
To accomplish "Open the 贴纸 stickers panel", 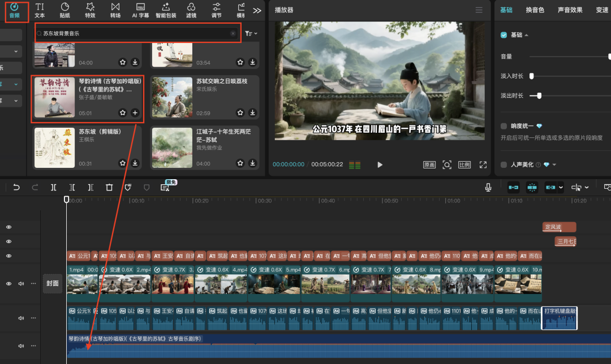I will pos(65,10).
